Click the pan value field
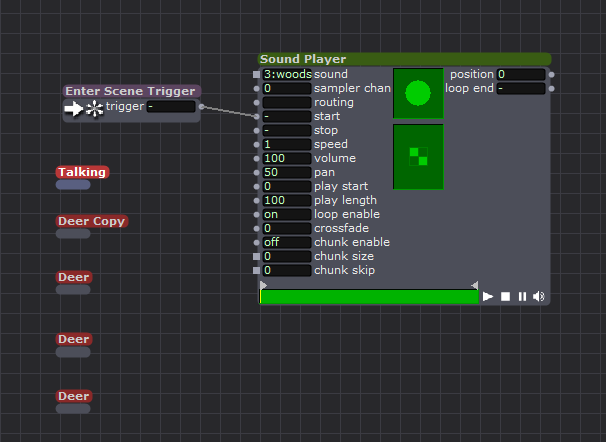 pos(287,172)
